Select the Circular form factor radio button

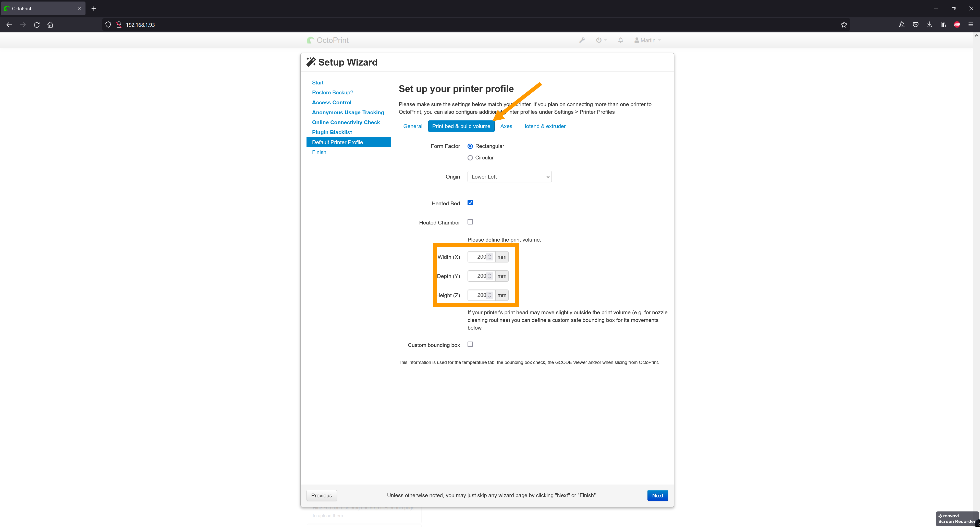tap(471, 157)
